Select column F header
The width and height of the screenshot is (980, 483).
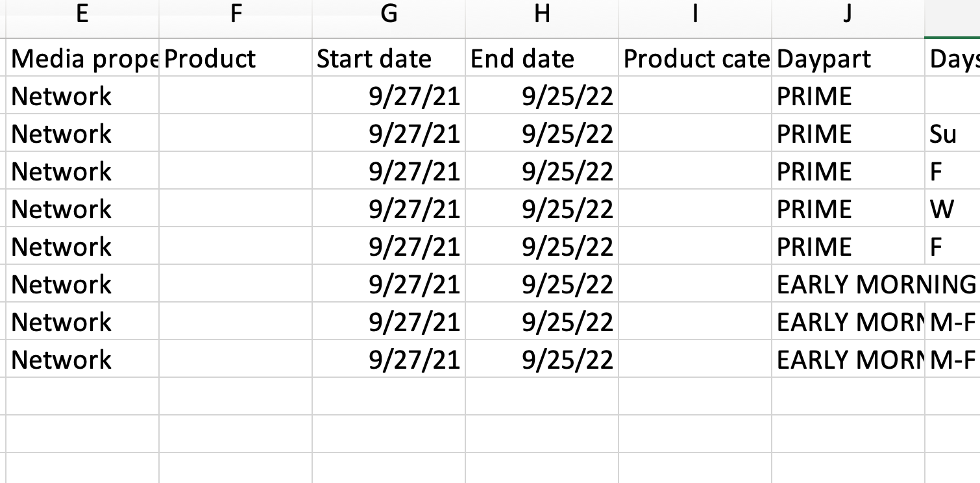[x=236, y=14]
